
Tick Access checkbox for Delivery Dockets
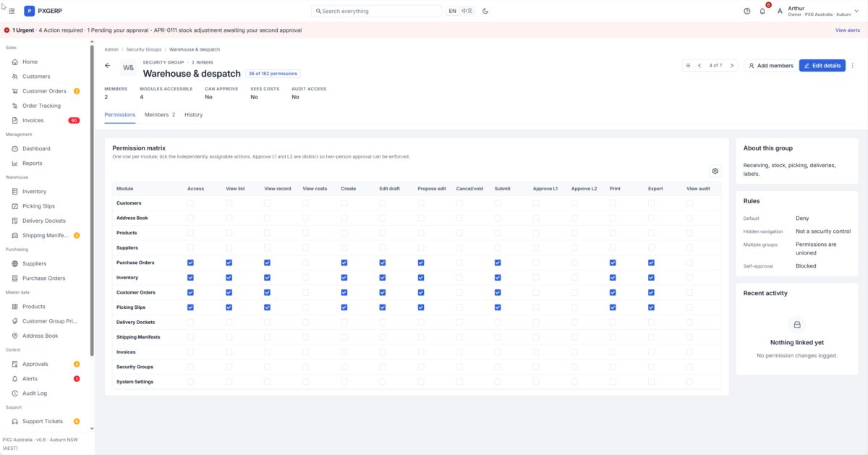[190, 322]
